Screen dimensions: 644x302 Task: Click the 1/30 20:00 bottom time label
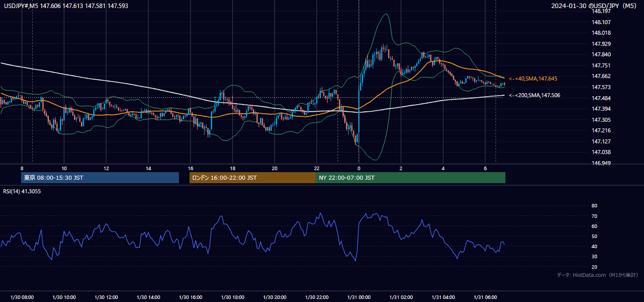(275, 297)
